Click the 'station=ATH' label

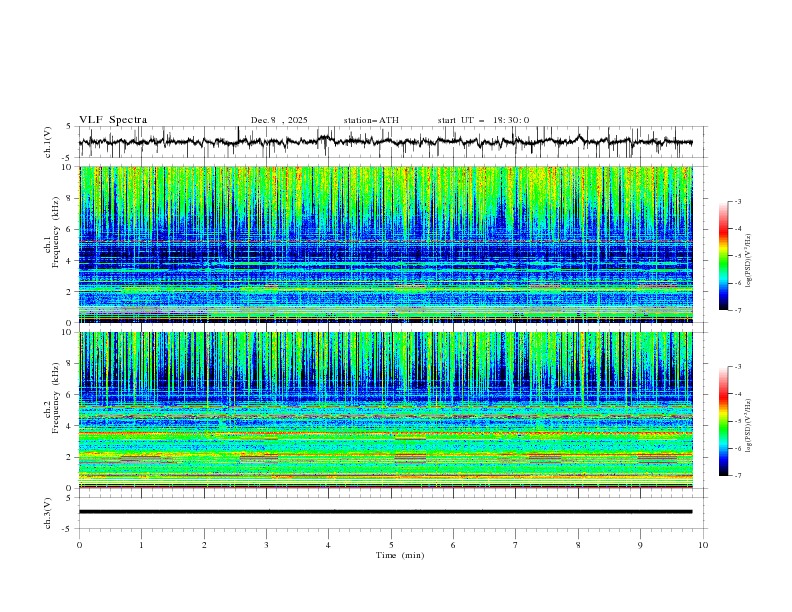(371, 120)
